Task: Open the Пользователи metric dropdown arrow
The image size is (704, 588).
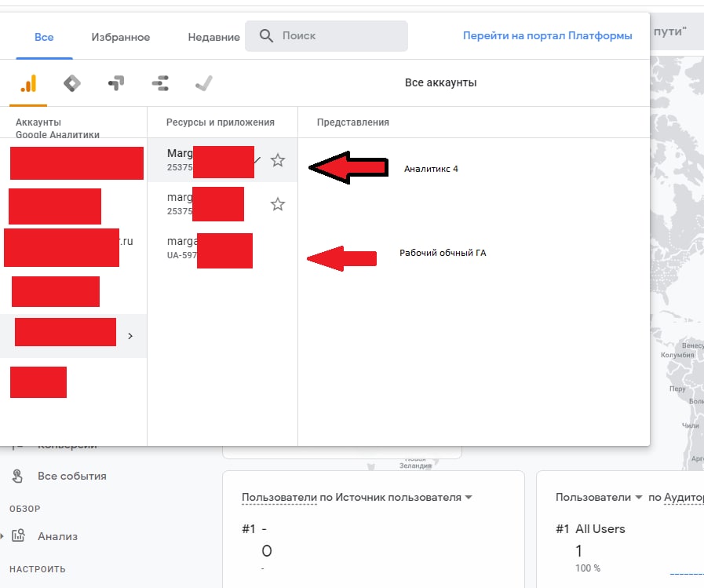Action: (638, 497)
